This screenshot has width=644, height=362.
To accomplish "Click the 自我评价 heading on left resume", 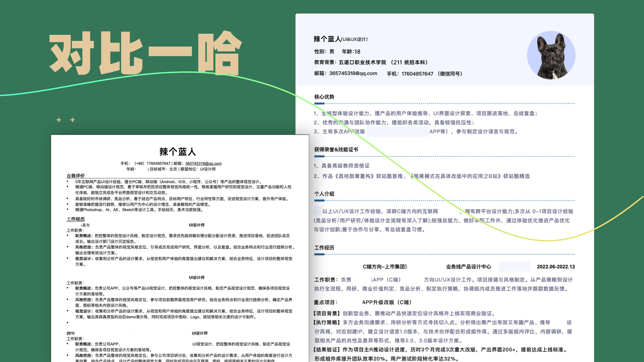I will 75,176.
